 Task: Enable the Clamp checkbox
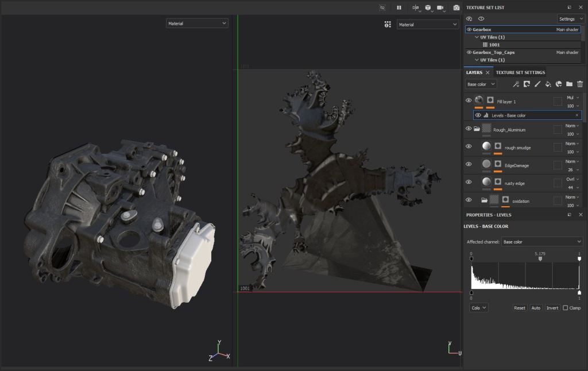click(566, 308)
